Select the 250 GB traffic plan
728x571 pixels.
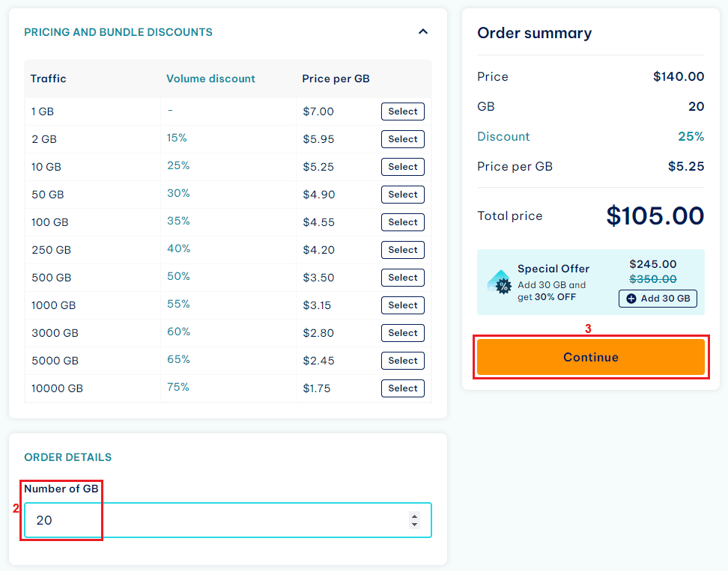(402, 250)
